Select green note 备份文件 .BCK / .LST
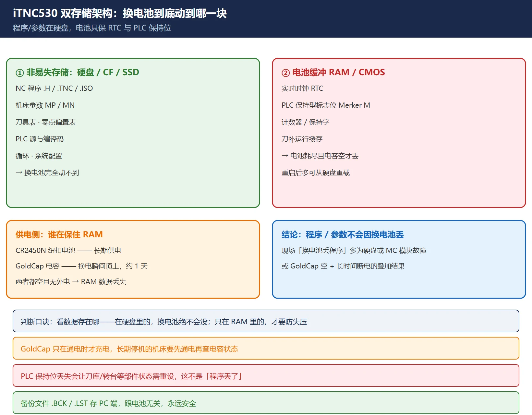The height and width of the screenshot is (415, 532). point(266,403)
